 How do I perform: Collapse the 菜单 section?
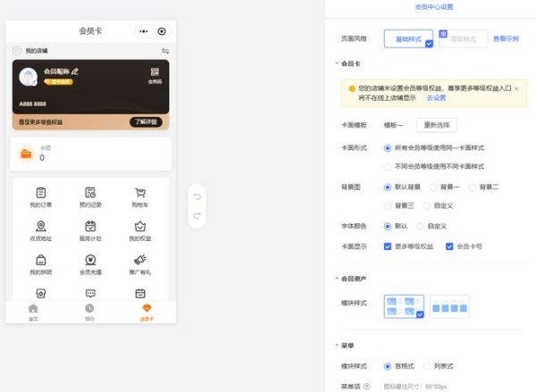[x=337, y=346]
